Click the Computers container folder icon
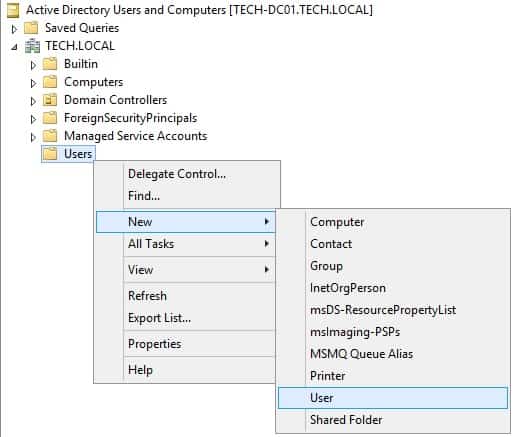The height and width of the screenshot is (437, 522). (50, 82)
